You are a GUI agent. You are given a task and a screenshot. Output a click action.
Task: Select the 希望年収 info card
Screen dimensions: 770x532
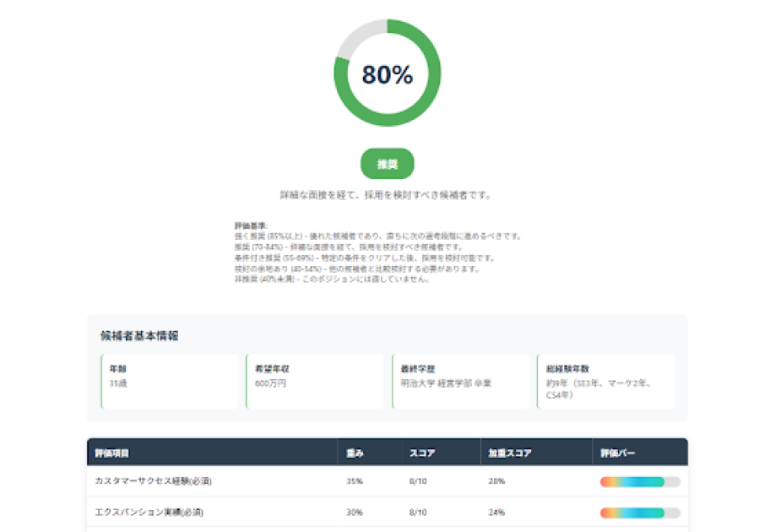click(313, 382)
